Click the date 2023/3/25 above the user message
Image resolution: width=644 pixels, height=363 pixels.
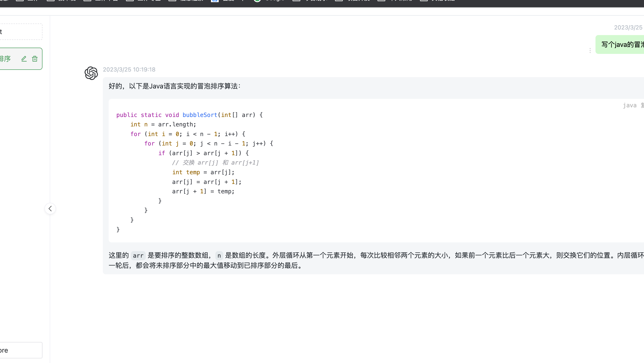pos(628,28)
